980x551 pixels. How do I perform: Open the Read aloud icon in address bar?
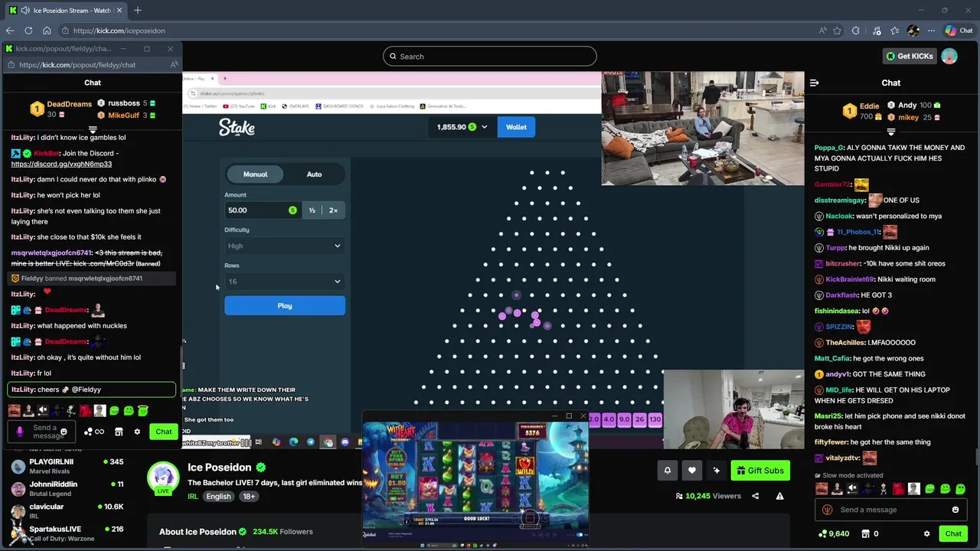coord(822,31)
